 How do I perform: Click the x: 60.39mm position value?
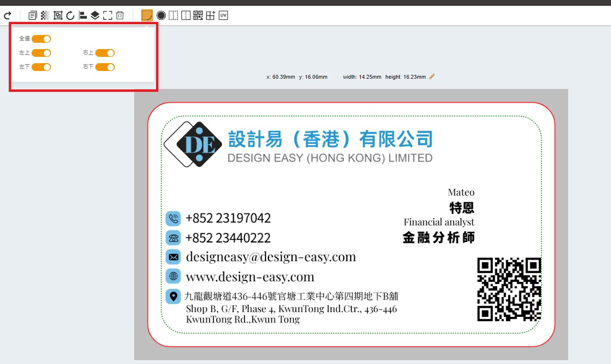(280, 77)
